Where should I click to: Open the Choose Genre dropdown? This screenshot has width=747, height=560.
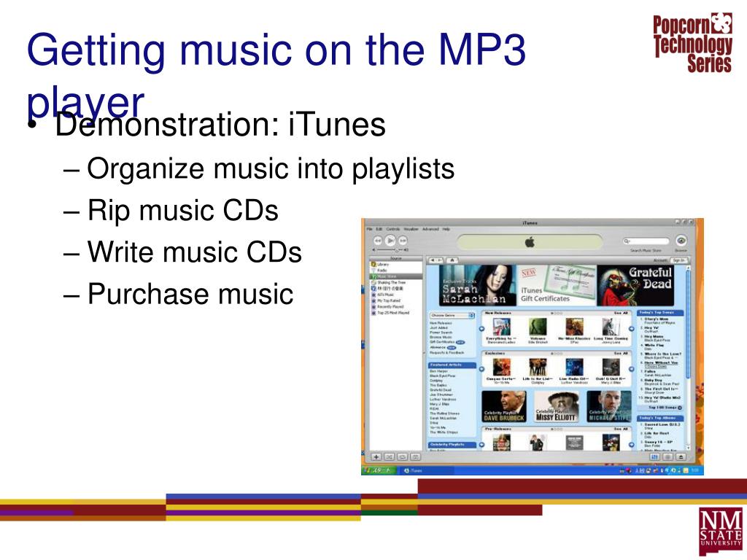(x=452, y=316)
